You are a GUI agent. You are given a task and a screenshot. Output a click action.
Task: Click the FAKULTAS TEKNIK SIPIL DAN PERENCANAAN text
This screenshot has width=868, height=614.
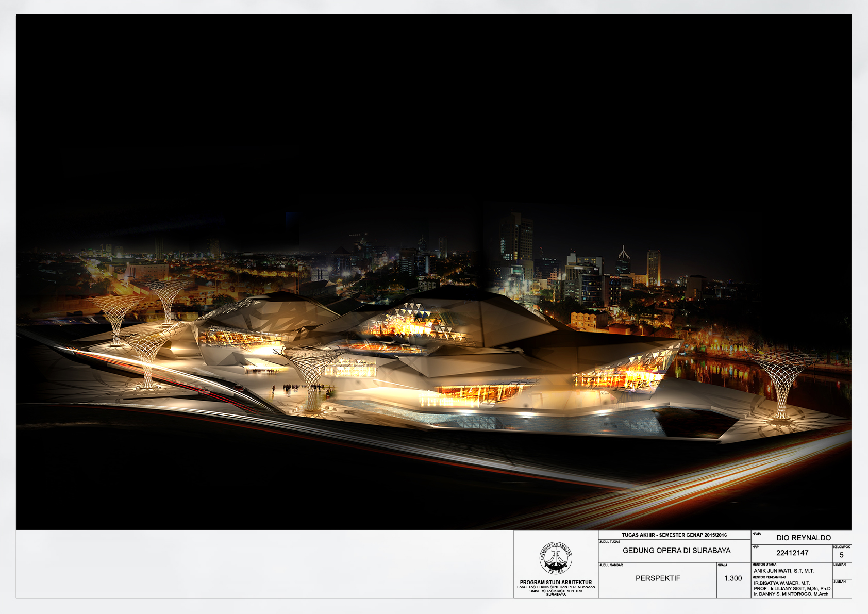pyautogui.click(x=556, y=587)
